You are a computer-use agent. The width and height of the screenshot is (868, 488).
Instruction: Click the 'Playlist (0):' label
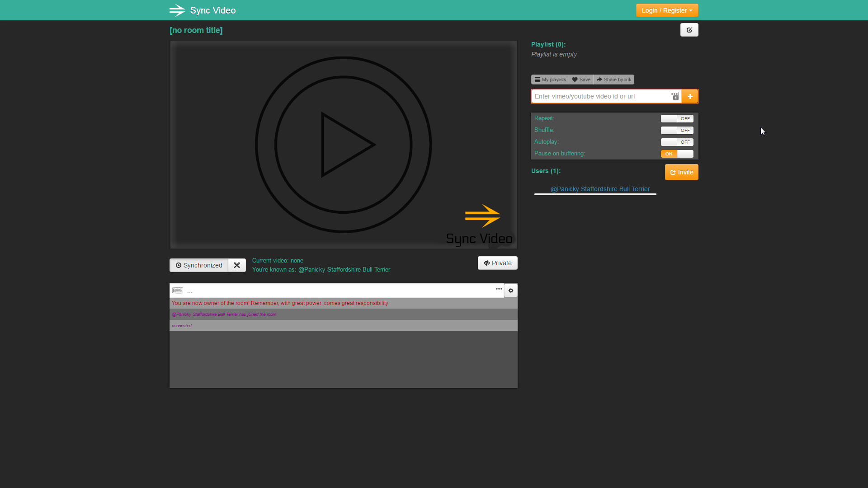548,44
